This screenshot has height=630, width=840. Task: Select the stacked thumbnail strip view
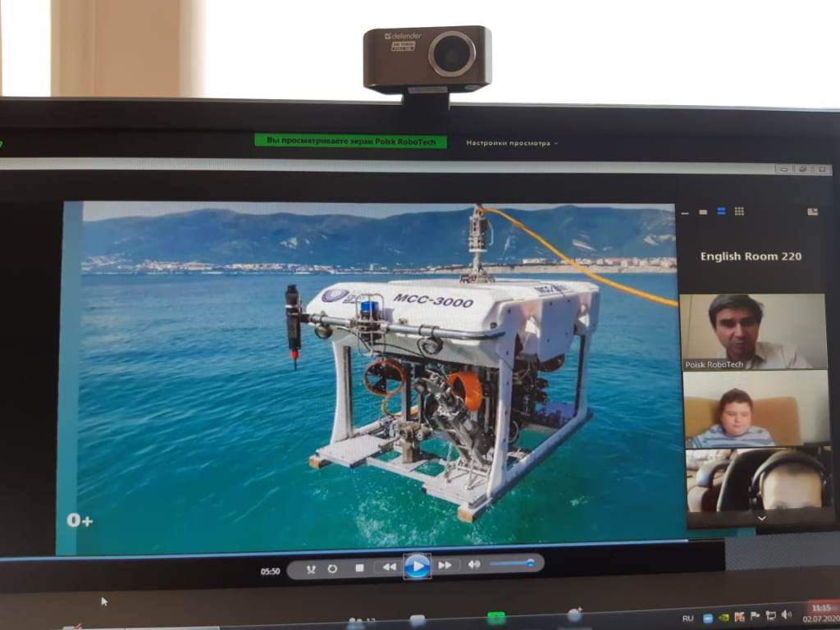click(x=721, y=211)
